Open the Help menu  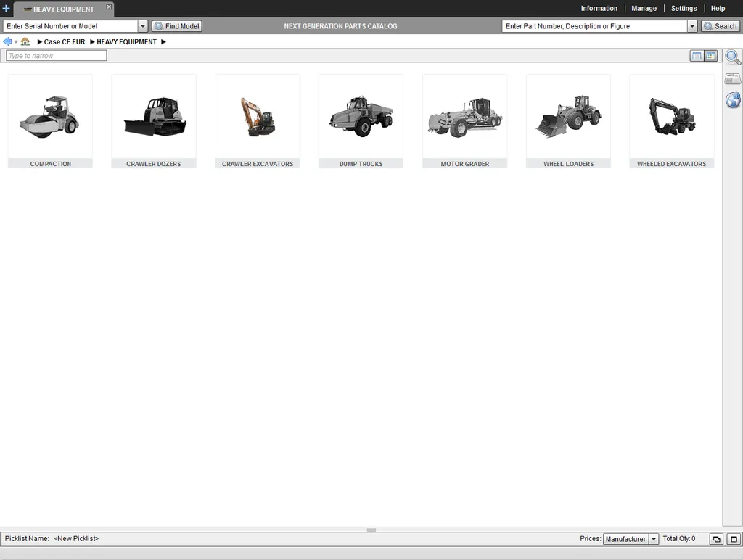coord(718,9)
